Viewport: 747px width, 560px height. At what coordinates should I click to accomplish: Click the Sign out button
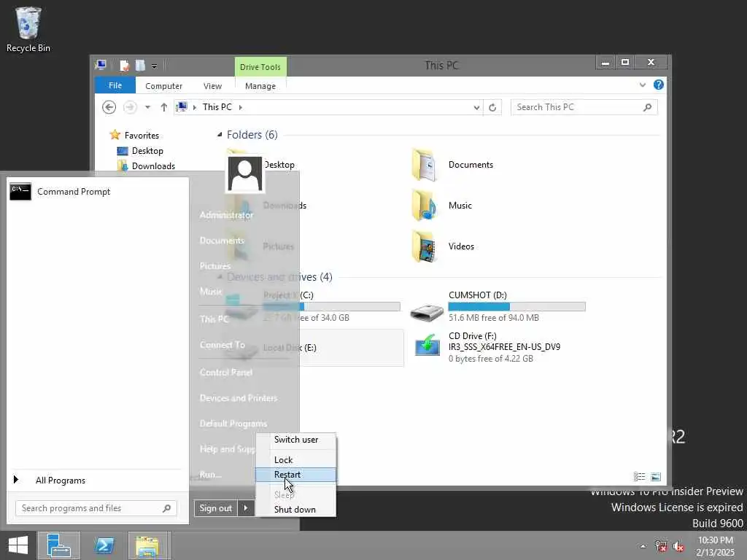pos(215,508)
